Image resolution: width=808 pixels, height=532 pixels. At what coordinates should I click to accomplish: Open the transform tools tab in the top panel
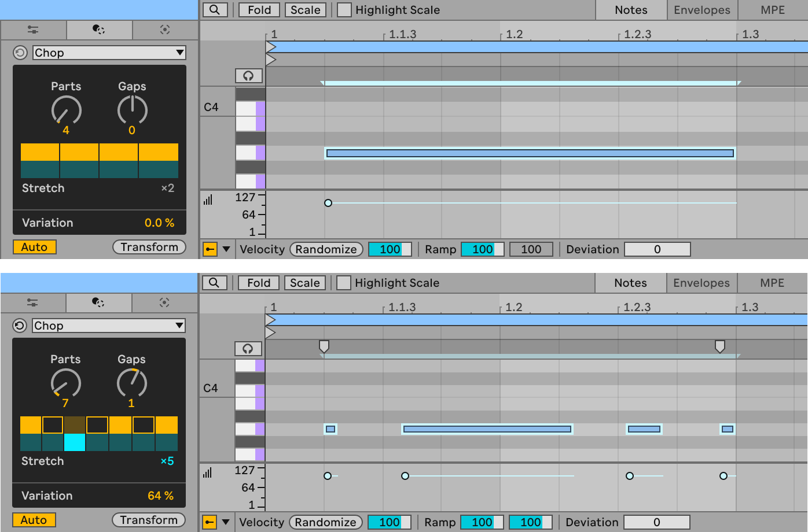[x=99, y=30]
